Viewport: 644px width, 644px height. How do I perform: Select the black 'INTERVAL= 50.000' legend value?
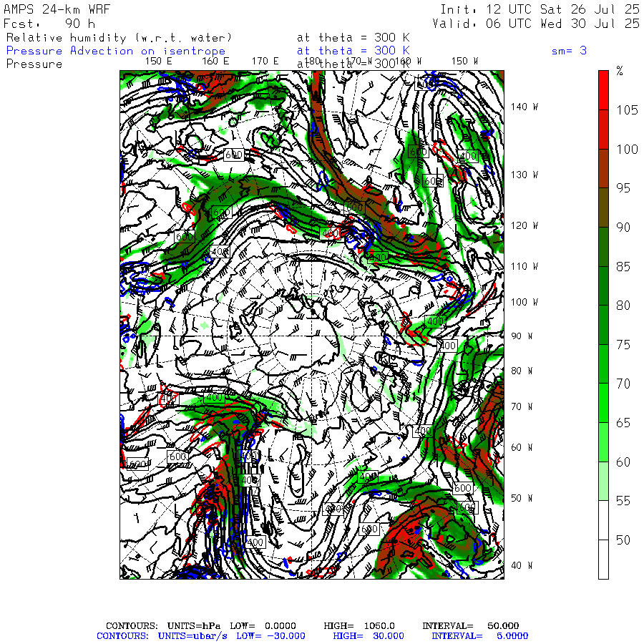point(471,626)
